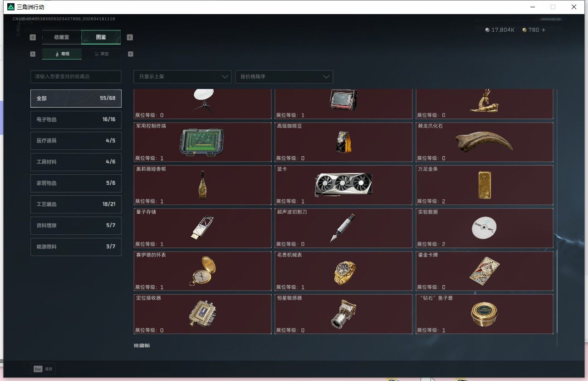This screenshot has width=588, height=381.
Task: Select the 图鉴 tab
Action: click(x=101, y=37)
